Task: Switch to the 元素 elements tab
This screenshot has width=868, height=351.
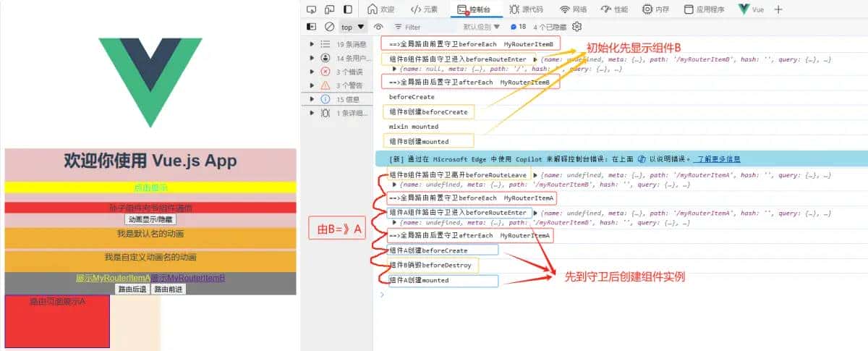Action: pos(425,9)
